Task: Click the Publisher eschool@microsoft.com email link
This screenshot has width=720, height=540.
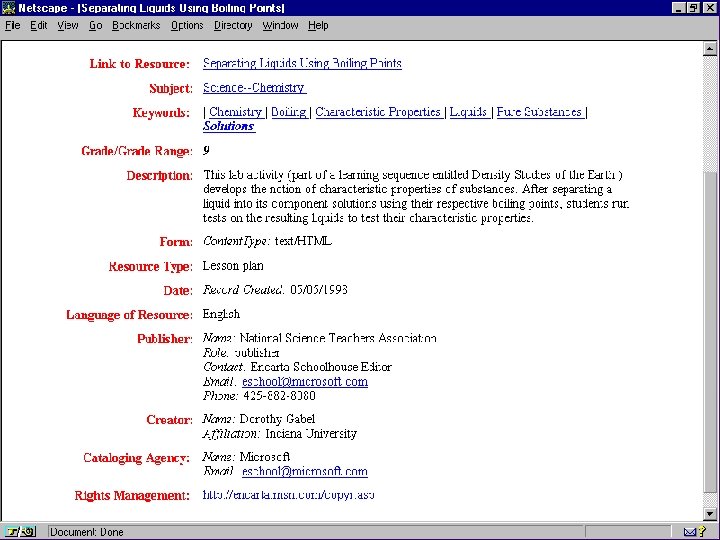Action: tap(305, 382)
